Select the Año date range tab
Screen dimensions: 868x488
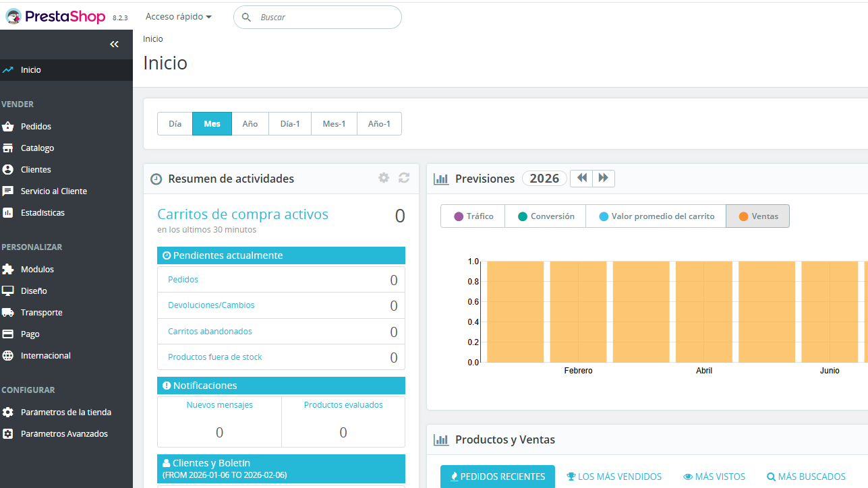pos(250,124)
